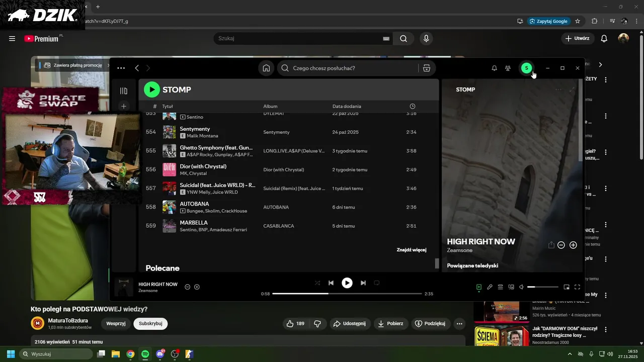Toggle Spotify library sidebar icon
The image size is (644, 362).
click(124, 91)
